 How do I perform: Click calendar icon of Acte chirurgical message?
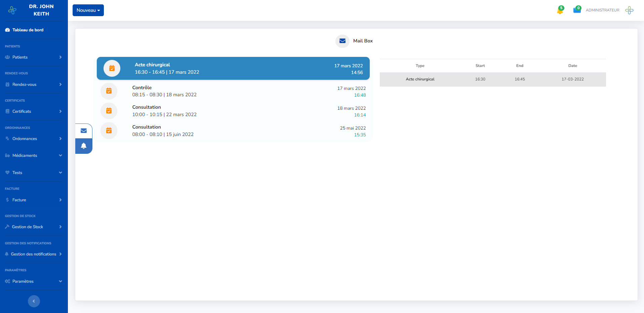(112, 68)
